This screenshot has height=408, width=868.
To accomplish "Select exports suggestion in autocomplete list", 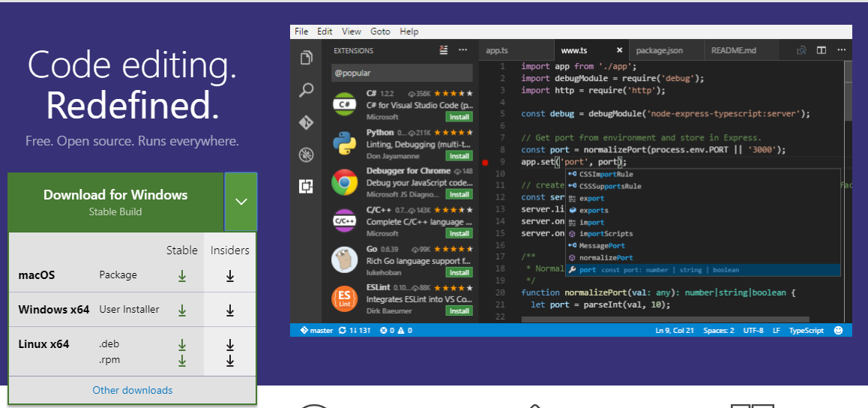I will point(703,210).
